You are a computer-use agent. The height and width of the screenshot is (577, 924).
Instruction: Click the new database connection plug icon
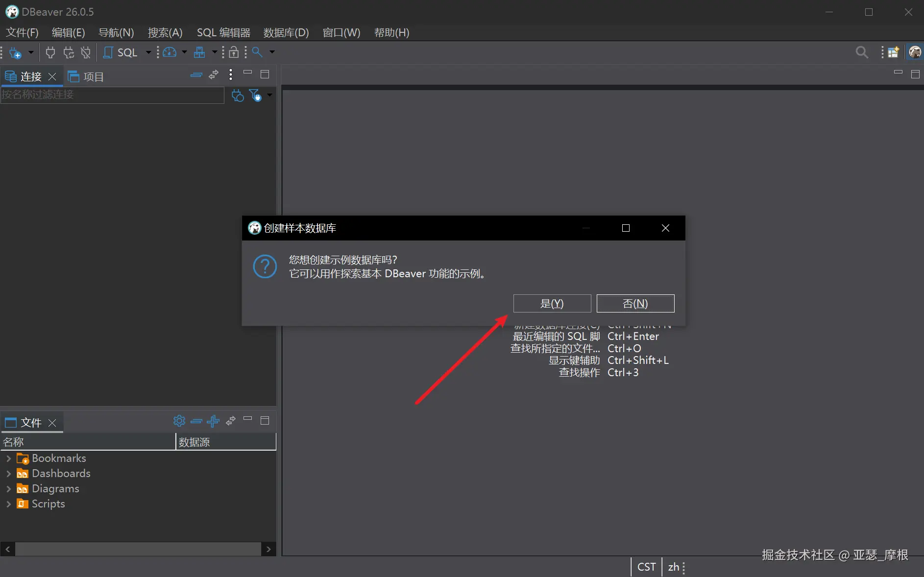point(15,52)
